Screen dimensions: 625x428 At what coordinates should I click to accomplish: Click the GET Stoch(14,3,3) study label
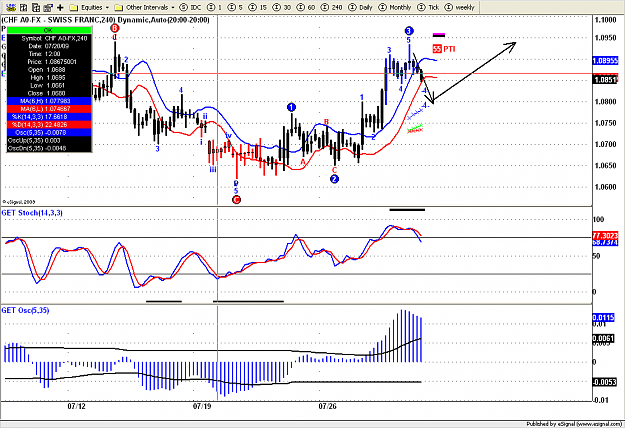tap(32, 213)
